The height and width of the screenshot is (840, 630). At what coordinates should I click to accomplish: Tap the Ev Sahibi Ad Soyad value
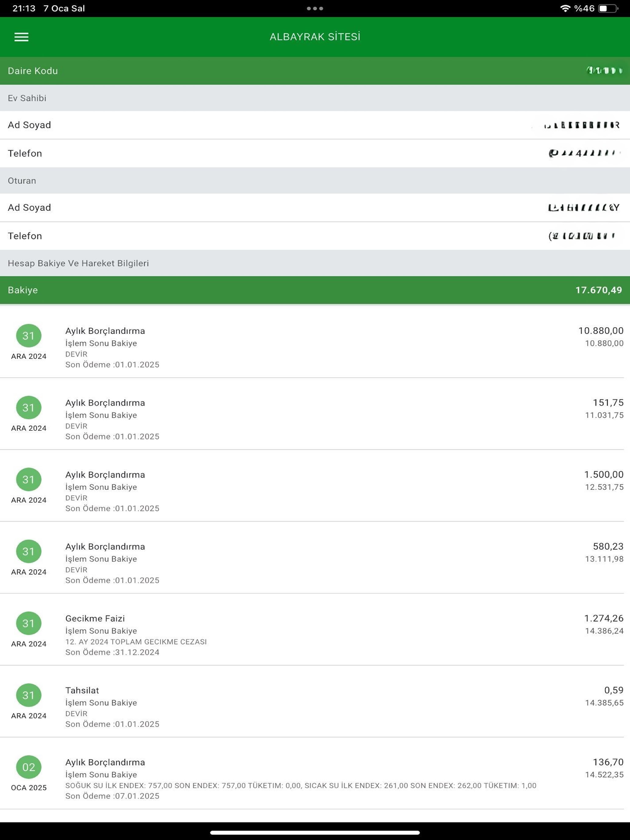coord(582,125)
